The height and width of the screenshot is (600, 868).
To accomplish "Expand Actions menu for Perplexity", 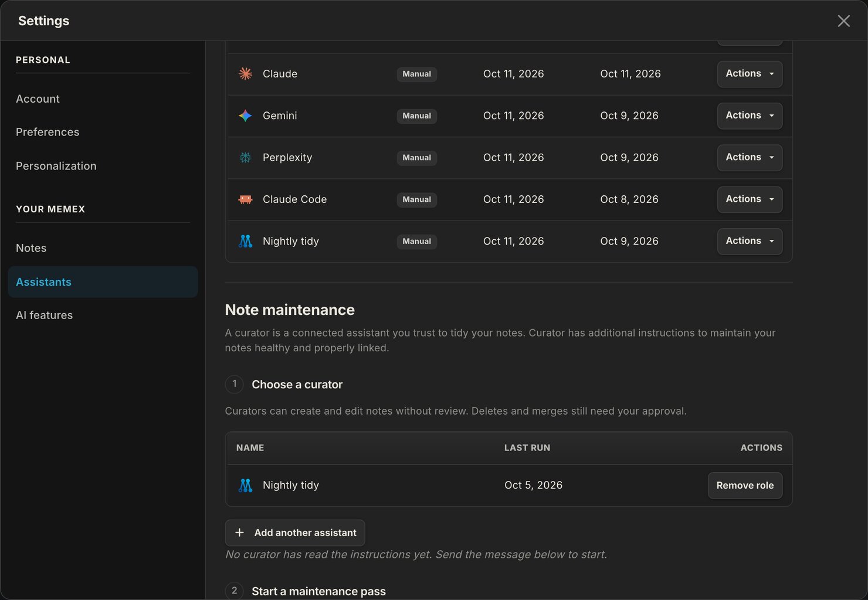I will click(750, 157).
